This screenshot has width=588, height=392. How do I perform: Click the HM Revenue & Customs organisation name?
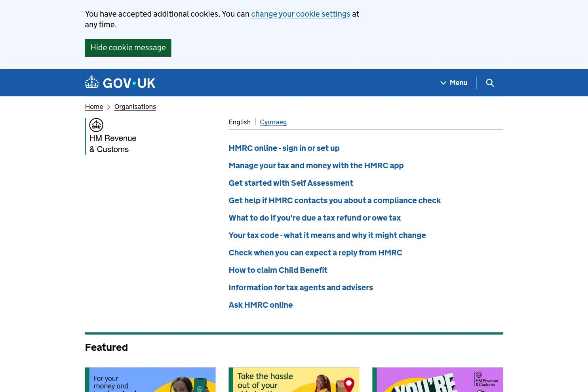click(113, 144)
